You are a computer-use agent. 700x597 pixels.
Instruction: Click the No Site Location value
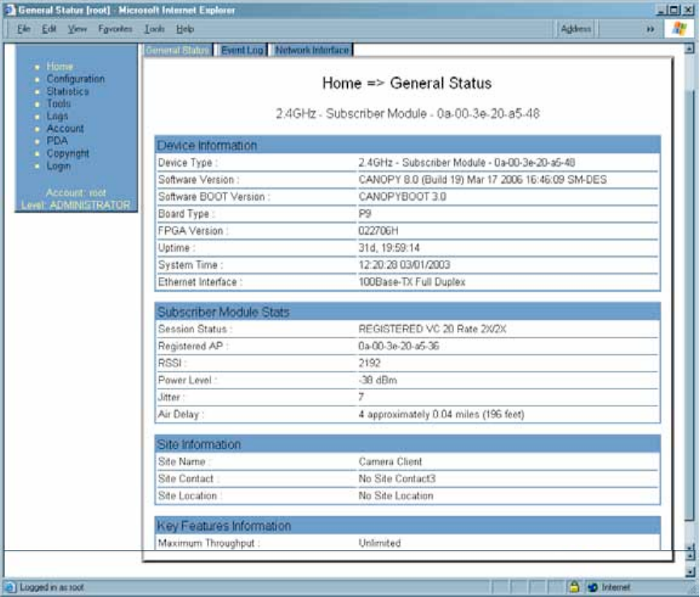(x=396, y=496)
